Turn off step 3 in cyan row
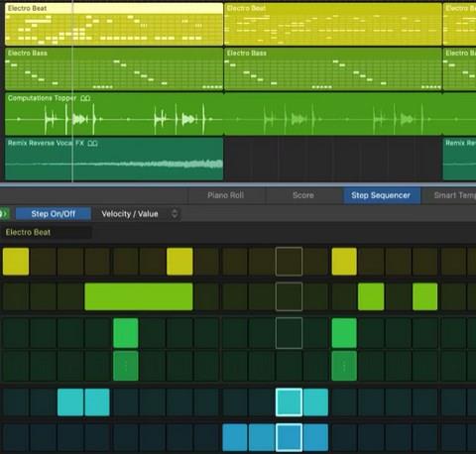 pyautogui.click(x=70, y=402)
